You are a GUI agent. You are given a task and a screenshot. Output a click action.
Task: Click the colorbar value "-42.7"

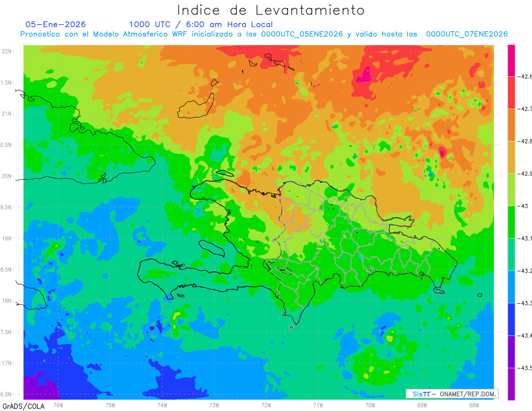click(525, 109)
